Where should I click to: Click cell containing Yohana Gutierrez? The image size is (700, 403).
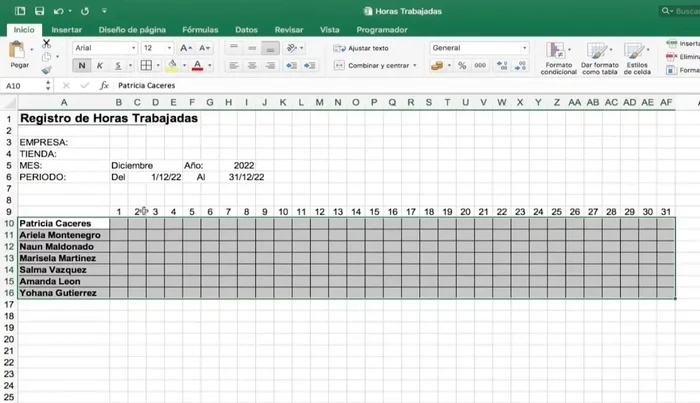click(63, 293)
